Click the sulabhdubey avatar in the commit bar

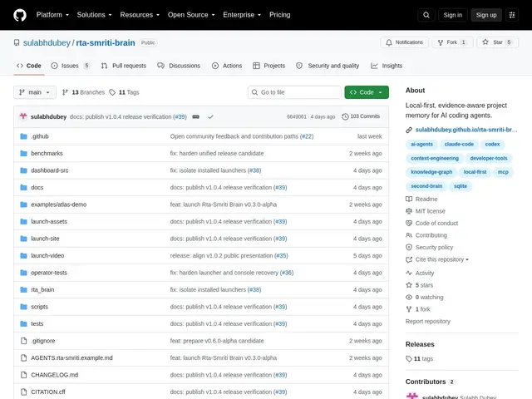23,116
